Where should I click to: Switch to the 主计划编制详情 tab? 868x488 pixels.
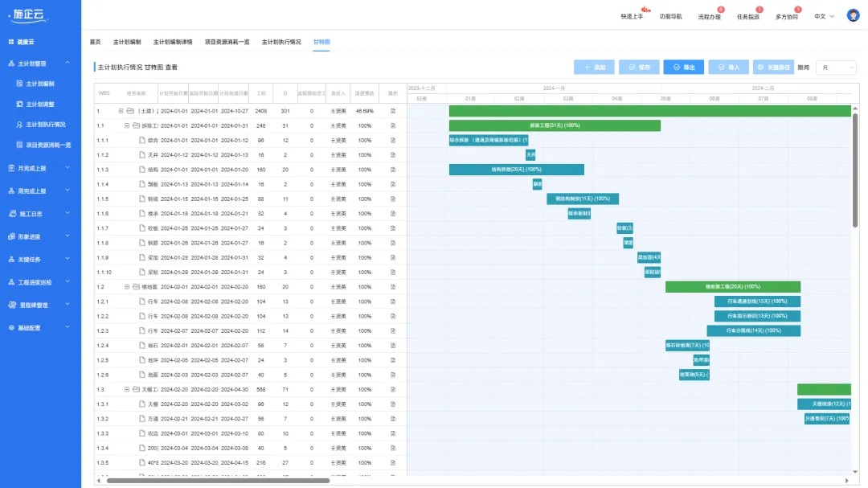(x=173, y=42)
